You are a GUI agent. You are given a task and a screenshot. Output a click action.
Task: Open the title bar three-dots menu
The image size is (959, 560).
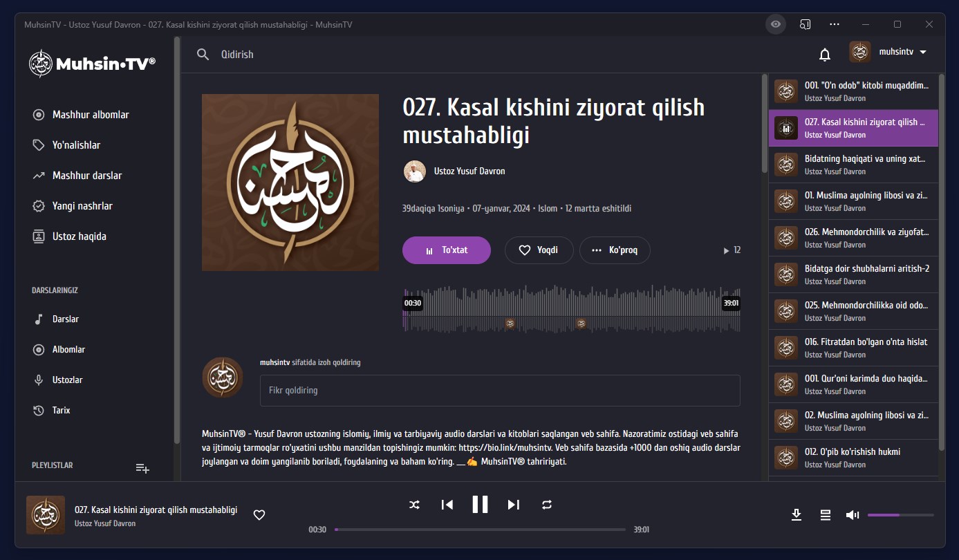click(x=835, y=24)
